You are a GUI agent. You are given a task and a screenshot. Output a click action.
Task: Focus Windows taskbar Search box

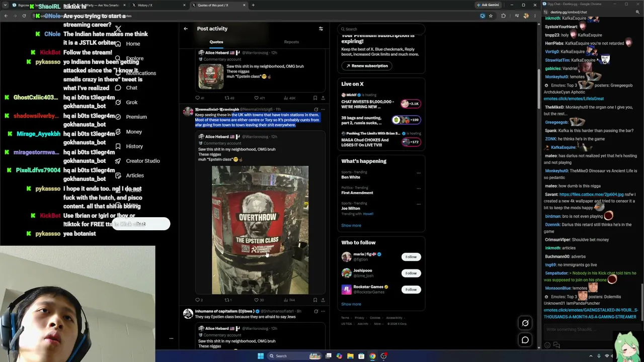(294, 356)
